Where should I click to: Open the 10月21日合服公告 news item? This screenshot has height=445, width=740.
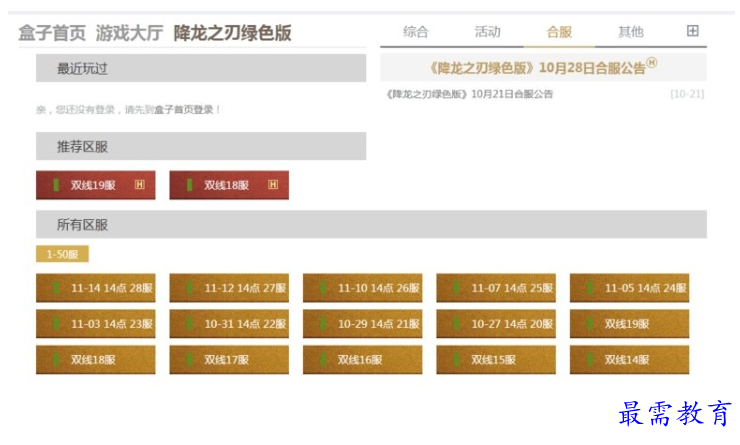coord(470,94)
